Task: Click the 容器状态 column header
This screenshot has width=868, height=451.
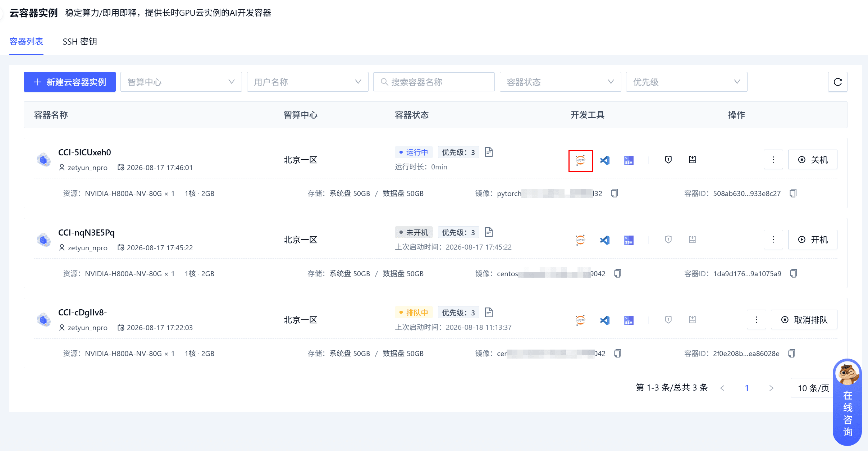Action: coord(412,115)
